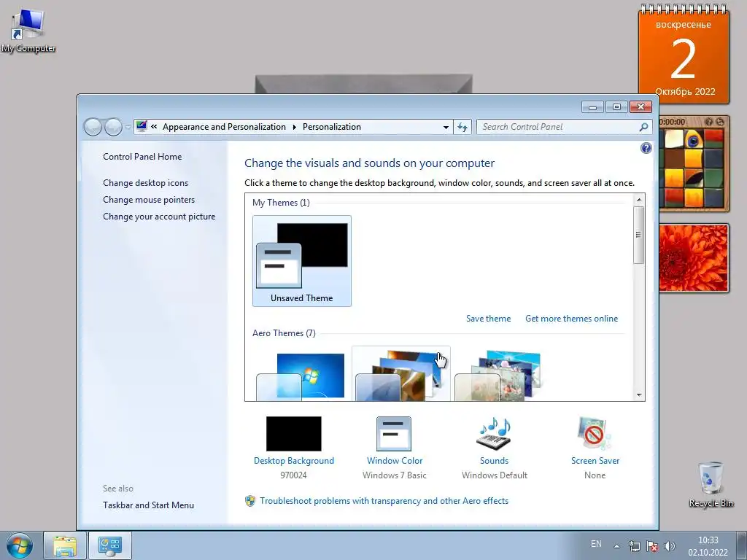The width and height of the screenshot is (747, 560).
Task: Show hidden tray icons arrow
Action: [616, 546]
